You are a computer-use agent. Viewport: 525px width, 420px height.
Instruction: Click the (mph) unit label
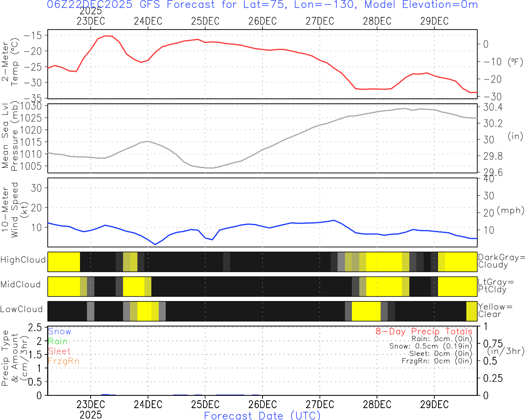click(511, 210)
